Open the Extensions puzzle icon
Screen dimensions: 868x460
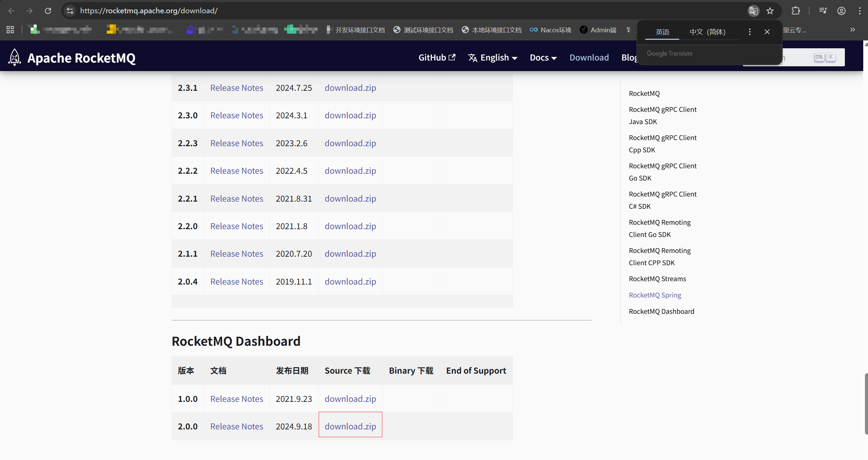click(796, 11)
